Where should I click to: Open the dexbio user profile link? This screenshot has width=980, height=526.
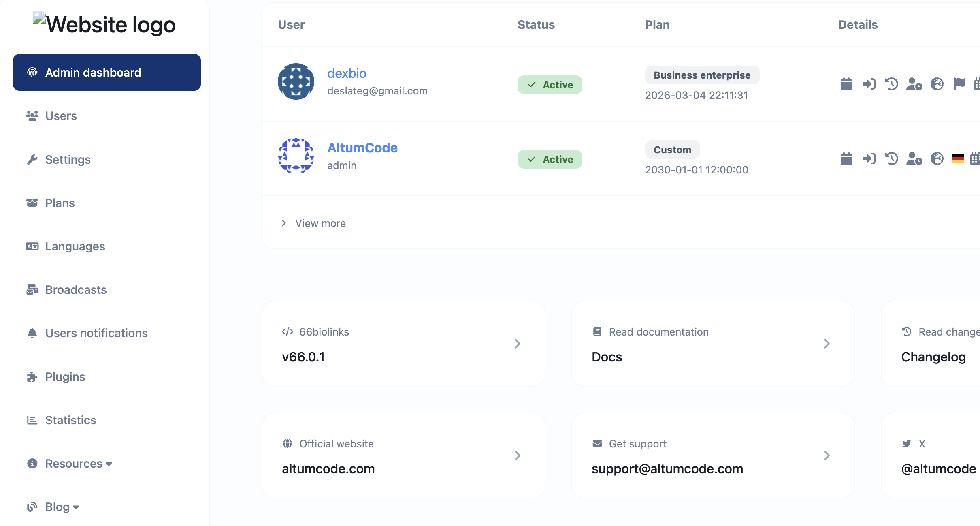[347, 73]
